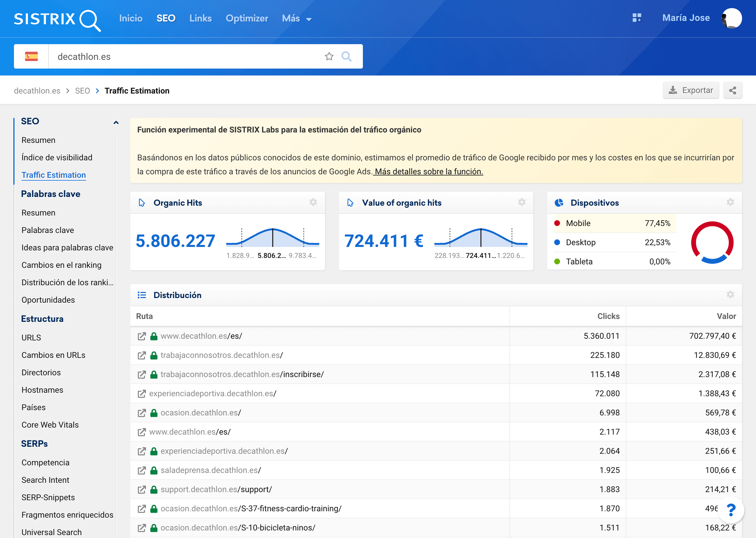Open the Spain country flag selector
The image size is (756, 538).
tap(31, 57)
